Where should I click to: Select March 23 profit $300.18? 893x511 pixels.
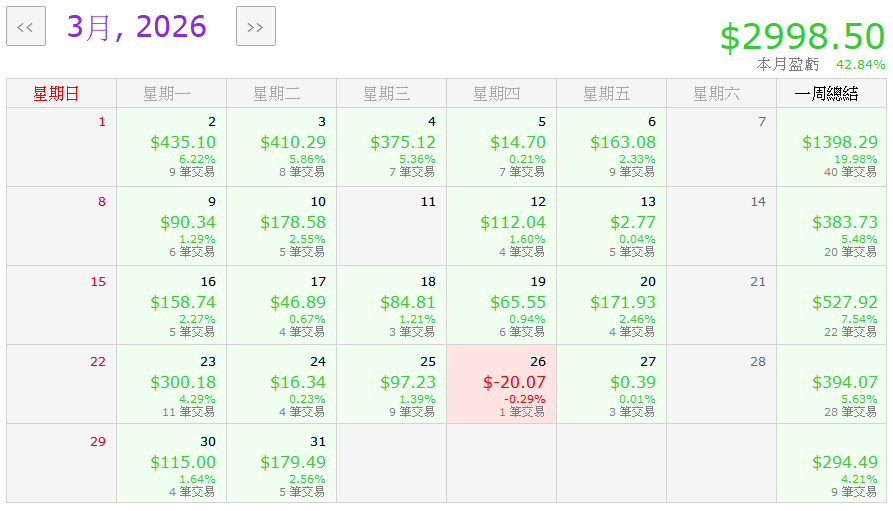183,382
